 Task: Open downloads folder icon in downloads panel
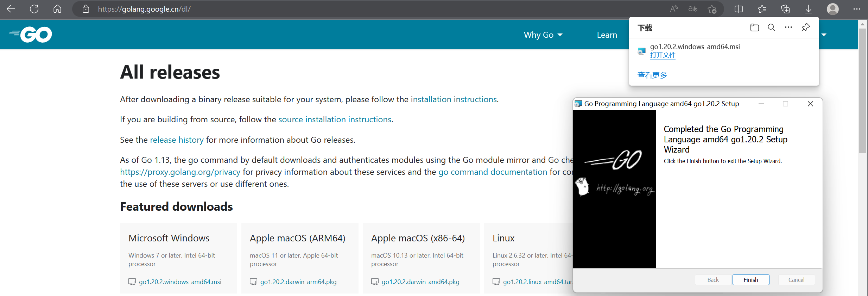(x=754, y=27)
